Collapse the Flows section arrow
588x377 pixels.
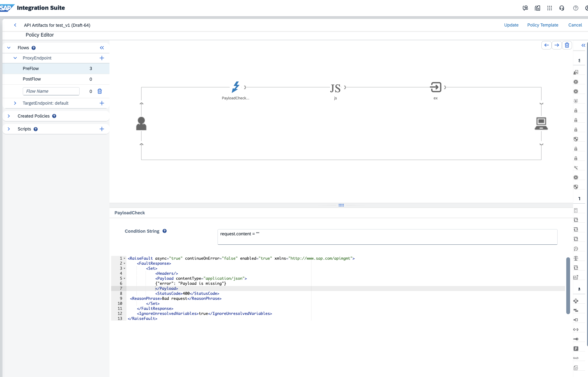coord(9,48)
